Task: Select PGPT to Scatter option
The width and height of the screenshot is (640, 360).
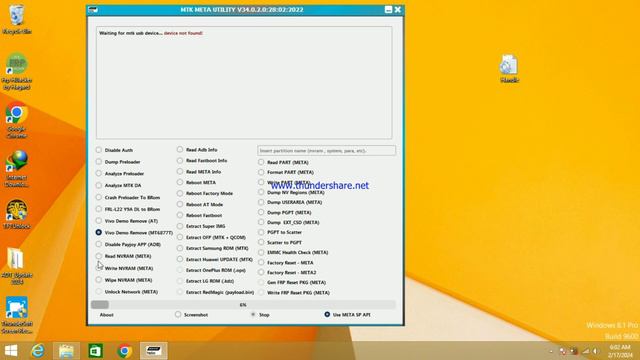Action: (280, 232)
